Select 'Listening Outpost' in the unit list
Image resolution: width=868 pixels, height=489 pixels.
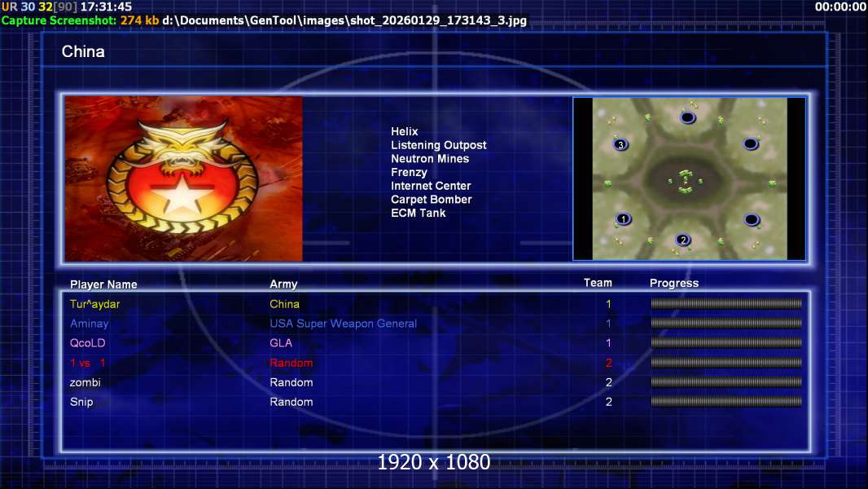[438, 145]
